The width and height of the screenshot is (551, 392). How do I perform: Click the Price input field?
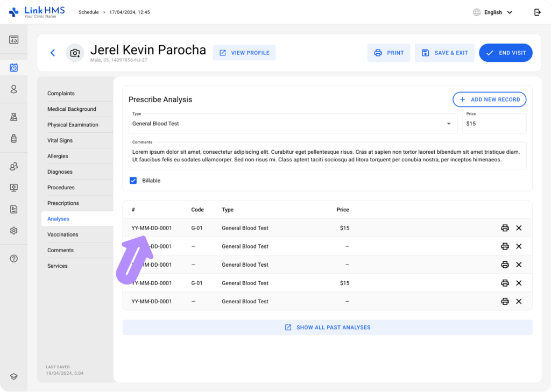click(495, 124)
